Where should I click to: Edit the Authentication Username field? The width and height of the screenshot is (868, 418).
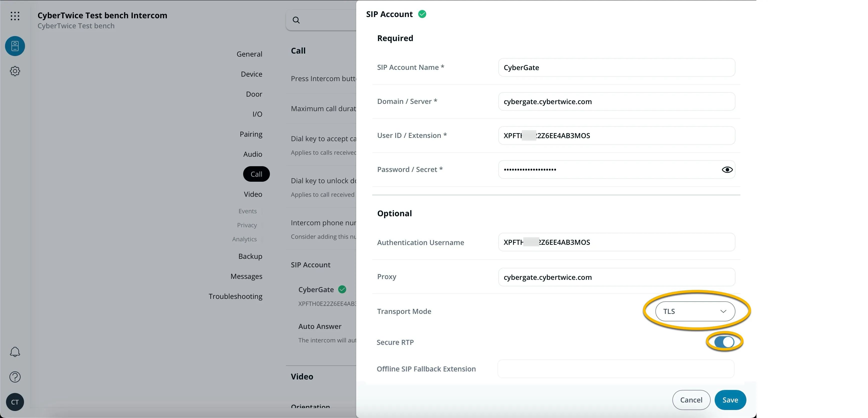pos(616,242)
